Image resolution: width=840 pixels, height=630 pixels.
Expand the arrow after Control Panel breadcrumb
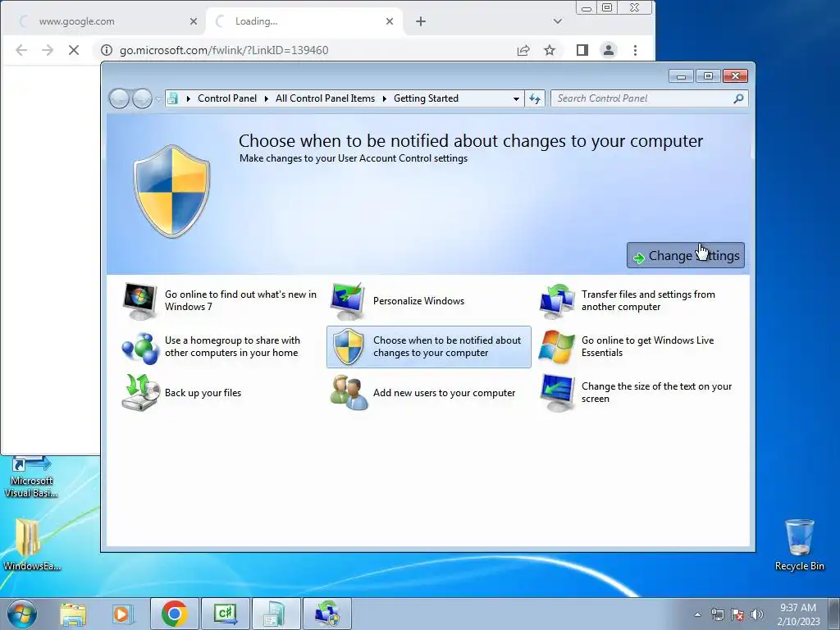tap(267, 98)
